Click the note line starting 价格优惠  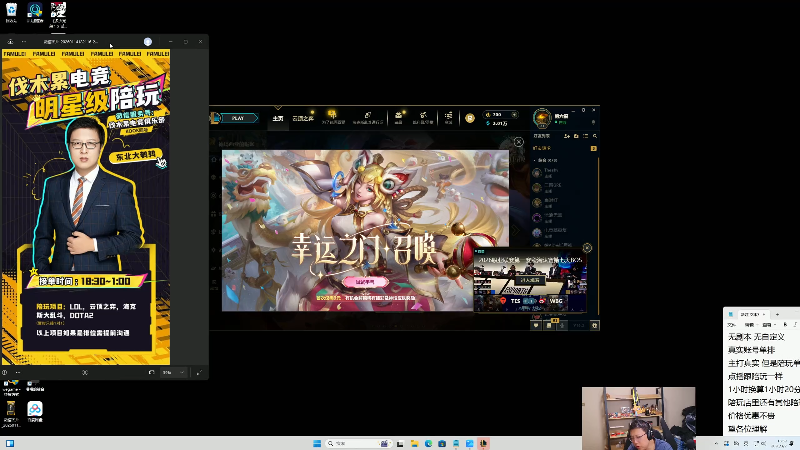751,416
